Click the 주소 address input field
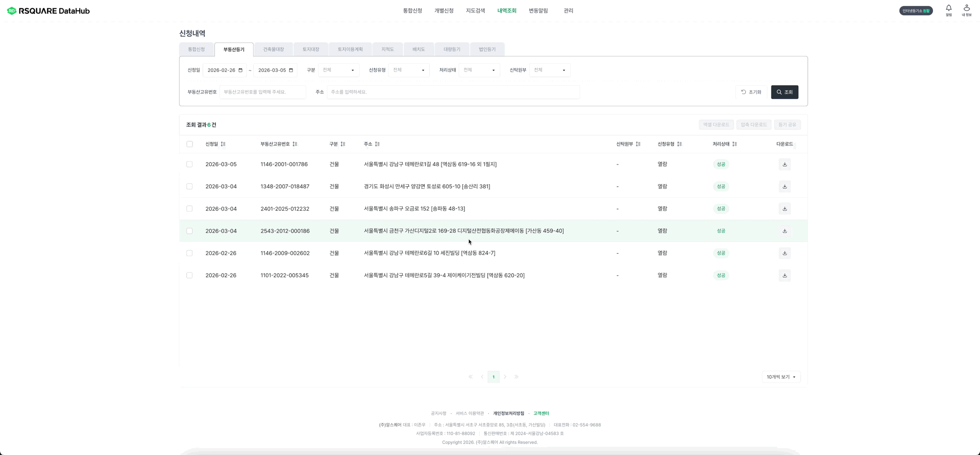Viewport: 980px width, 455px height. click(x=453, y=92)
